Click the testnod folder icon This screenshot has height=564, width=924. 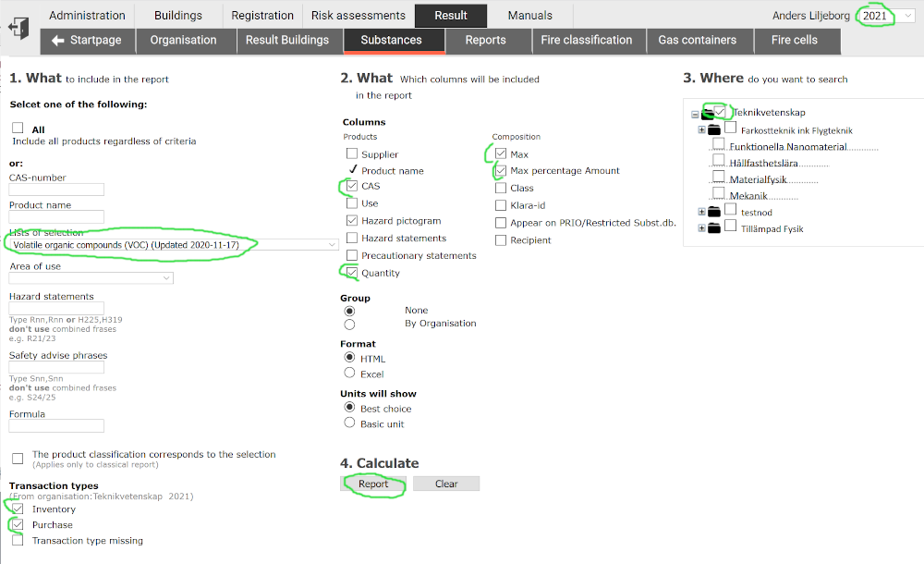714,212
